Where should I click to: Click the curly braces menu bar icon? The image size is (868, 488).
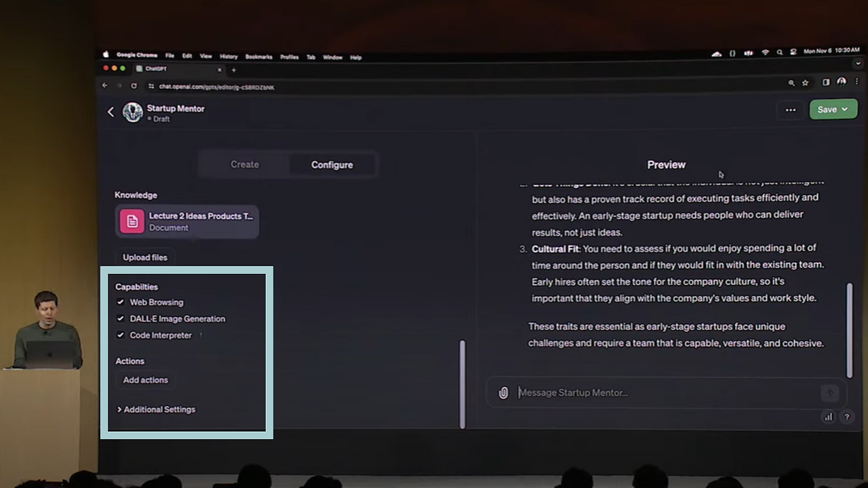[x=732, y=53]
